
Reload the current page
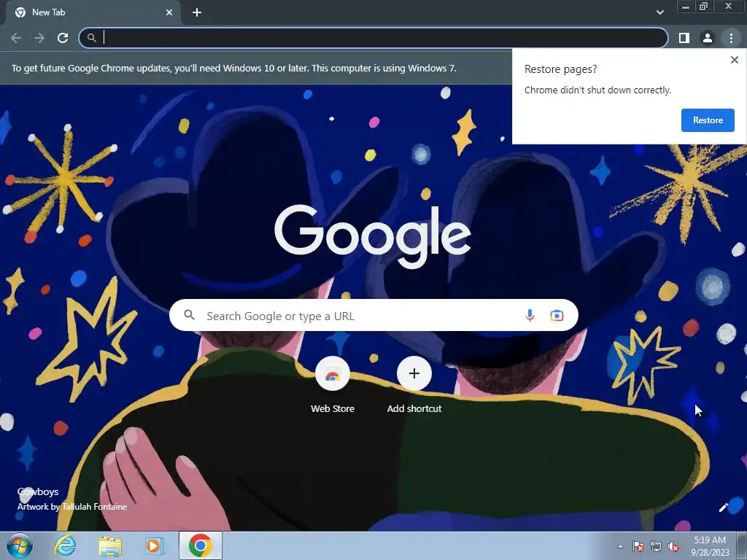(63, 38)
